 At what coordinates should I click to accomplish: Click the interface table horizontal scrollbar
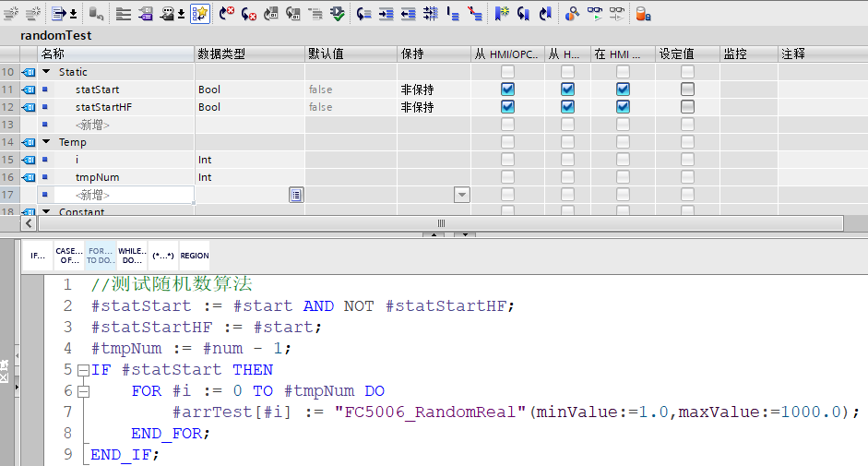(x=441, y=223)
